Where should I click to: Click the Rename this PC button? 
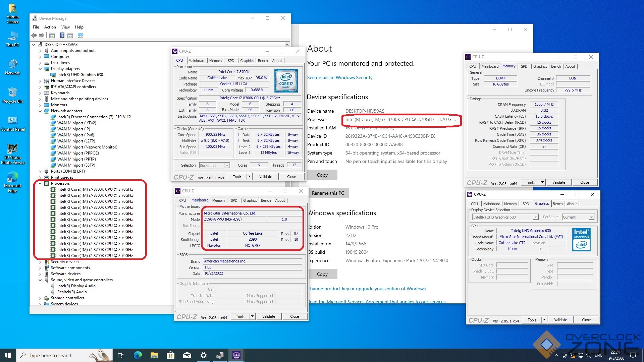328,193
